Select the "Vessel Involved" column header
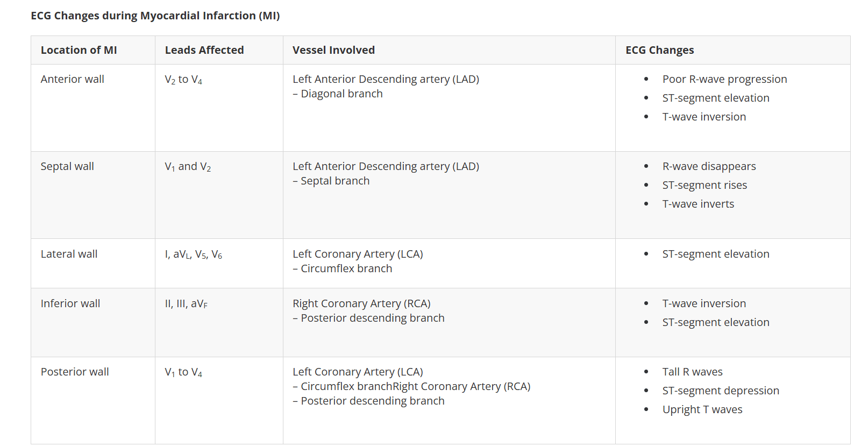The height and width of the screenshot is (446, 868). [333, 50]
